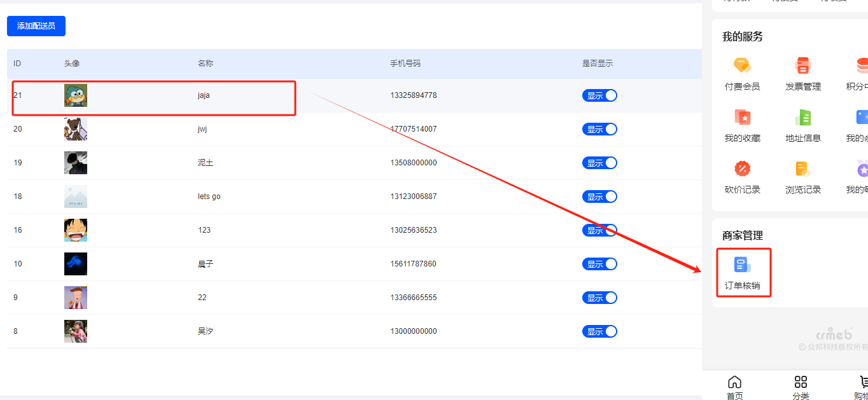Click the 名称 column header

206,64
